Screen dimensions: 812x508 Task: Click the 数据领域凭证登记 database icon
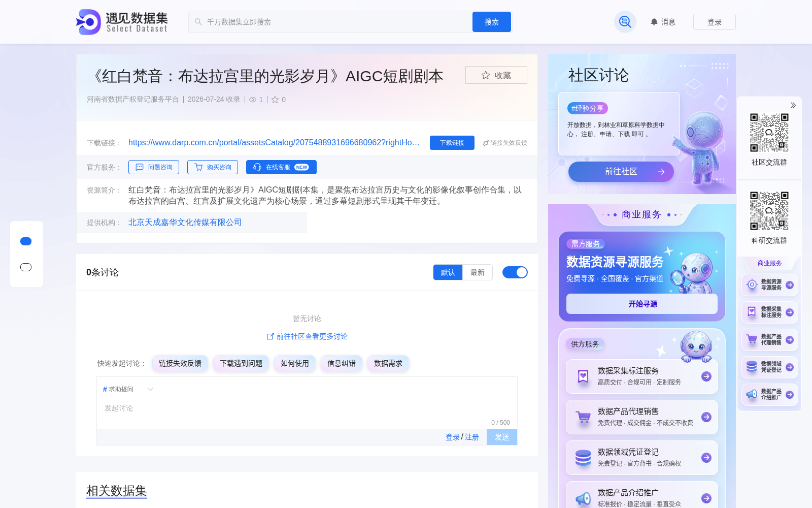click(x=583, y=458)
